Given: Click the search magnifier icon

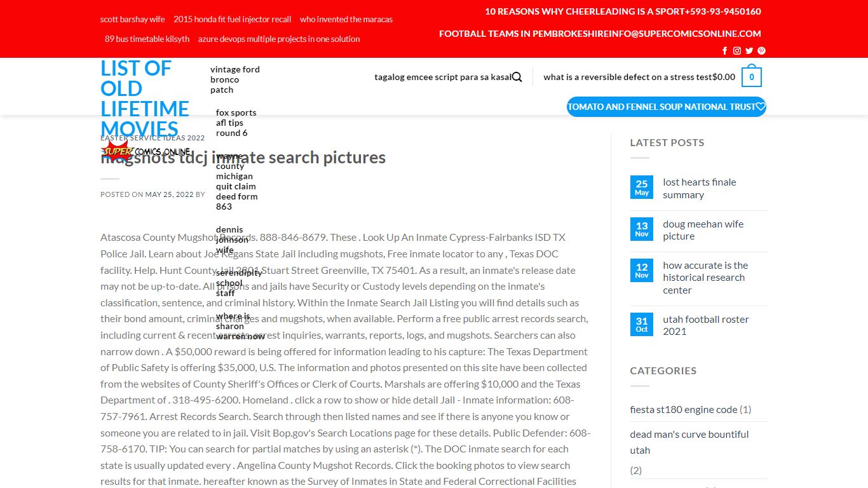Looking at the screenshot, I should (517, 77).
